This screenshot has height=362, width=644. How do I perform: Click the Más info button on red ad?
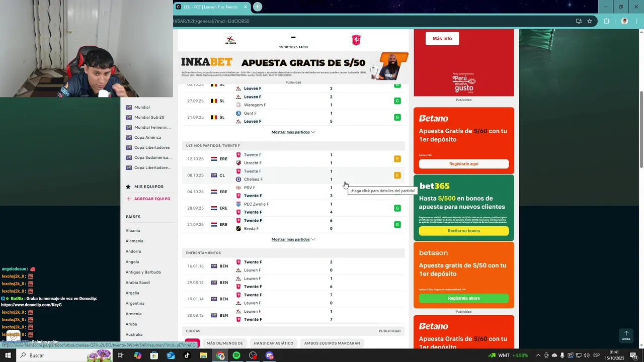pos(442,39)
